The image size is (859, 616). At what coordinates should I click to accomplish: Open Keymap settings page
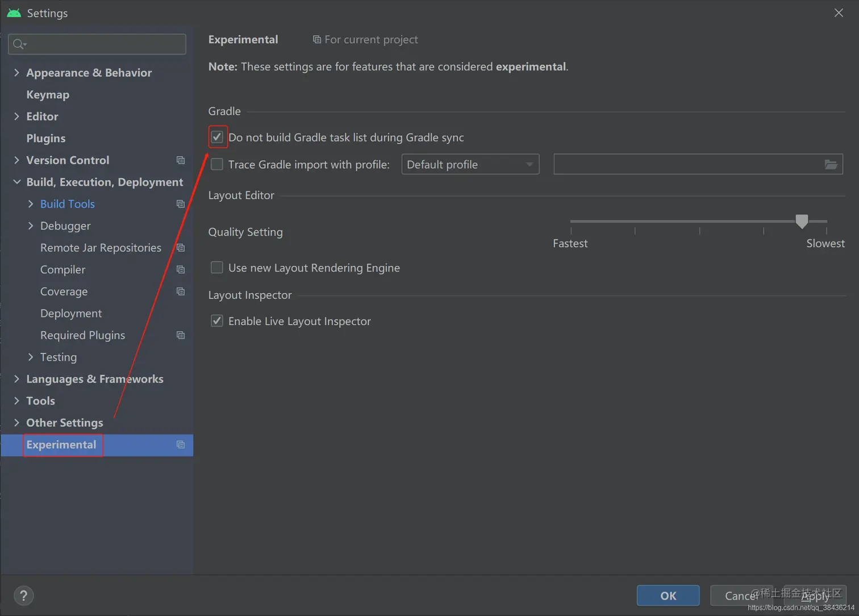pyautogui.click(x=48, y=95)
